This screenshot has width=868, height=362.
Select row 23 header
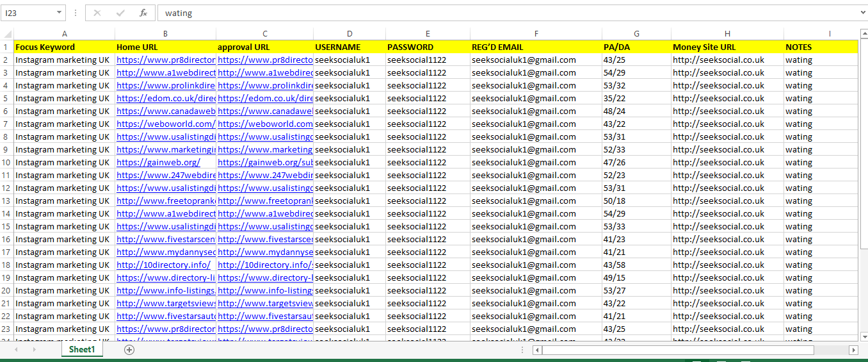(7, 329)
